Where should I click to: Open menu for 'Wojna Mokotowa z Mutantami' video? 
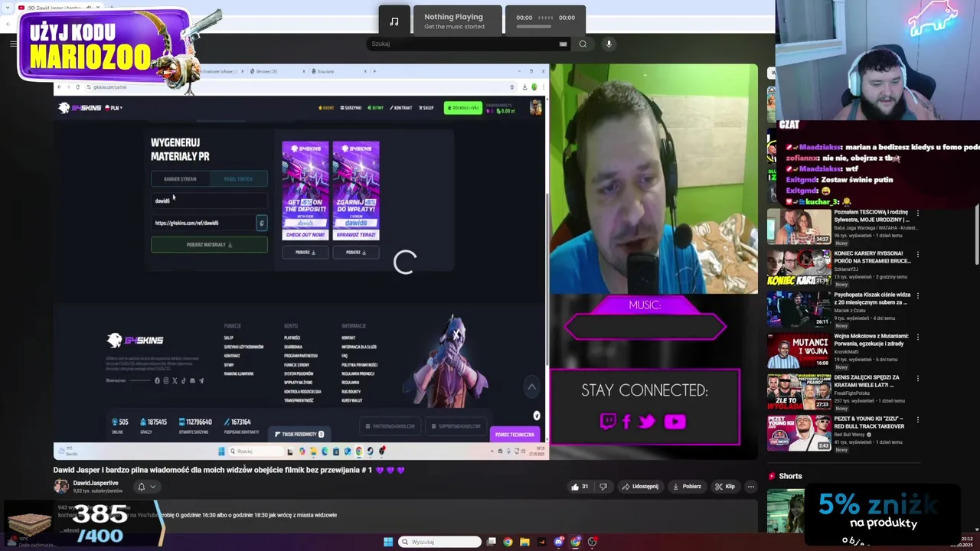click(917, 337)
